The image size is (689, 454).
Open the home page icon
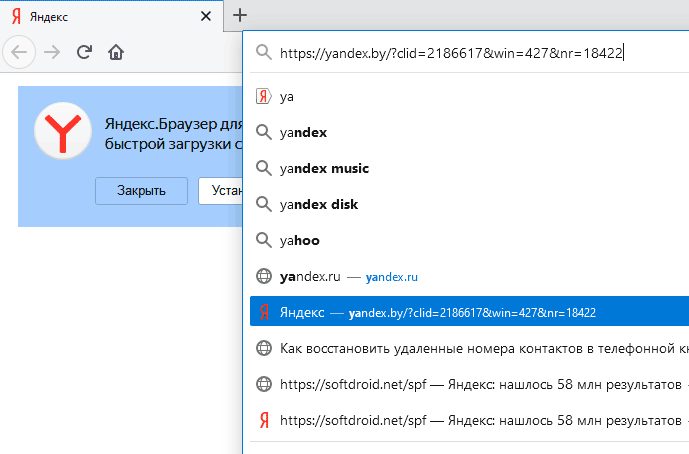point(116,52)
